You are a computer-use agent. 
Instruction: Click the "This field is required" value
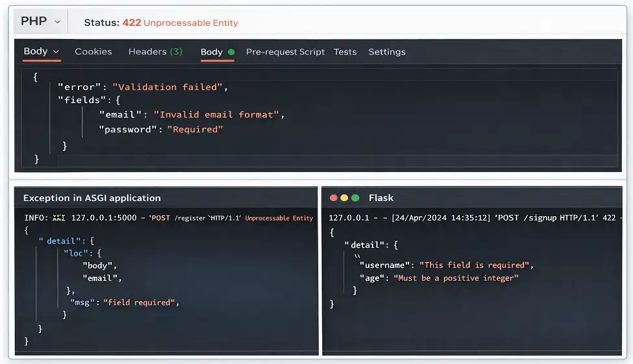point(475,265)
